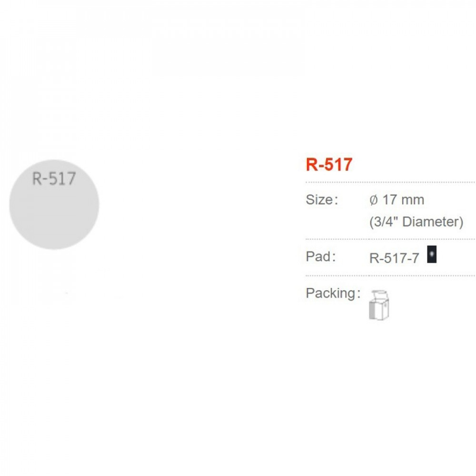Click the mm unit text
Viewport: 476px width, 476px height.
412,200
